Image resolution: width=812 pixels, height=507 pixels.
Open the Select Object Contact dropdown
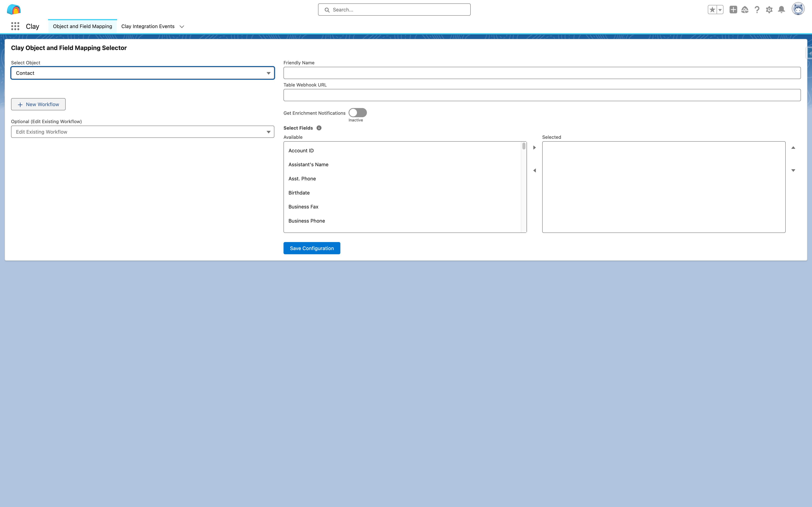(x=143, y=73)
